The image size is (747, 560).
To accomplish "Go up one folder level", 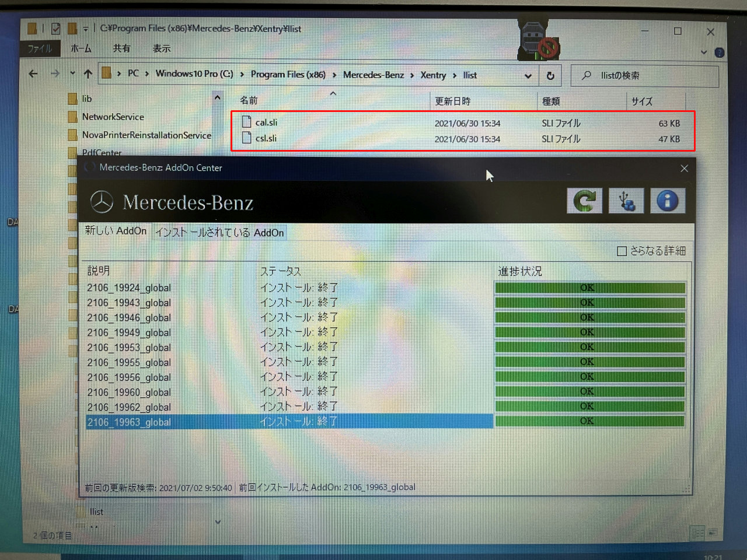I will (x=88, y=73).
